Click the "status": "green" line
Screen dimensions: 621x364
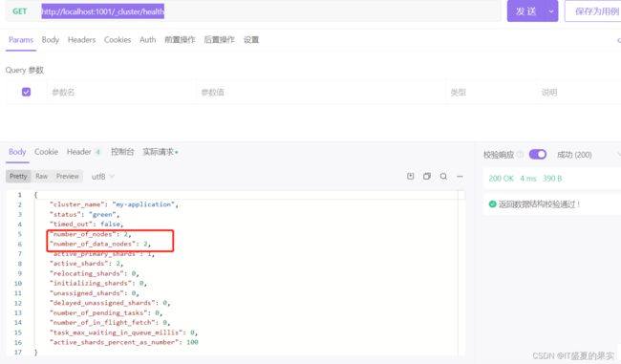pos(84,214)
